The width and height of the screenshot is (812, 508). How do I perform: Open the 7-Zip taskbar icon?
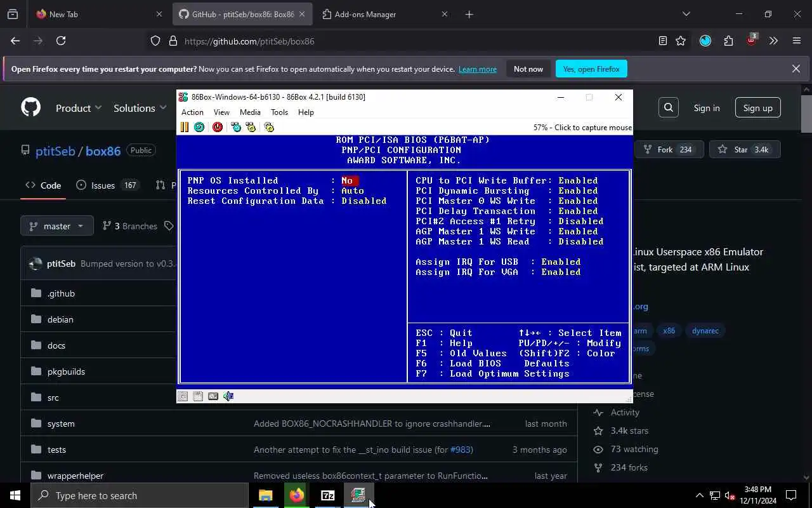[x=327, y=495]
